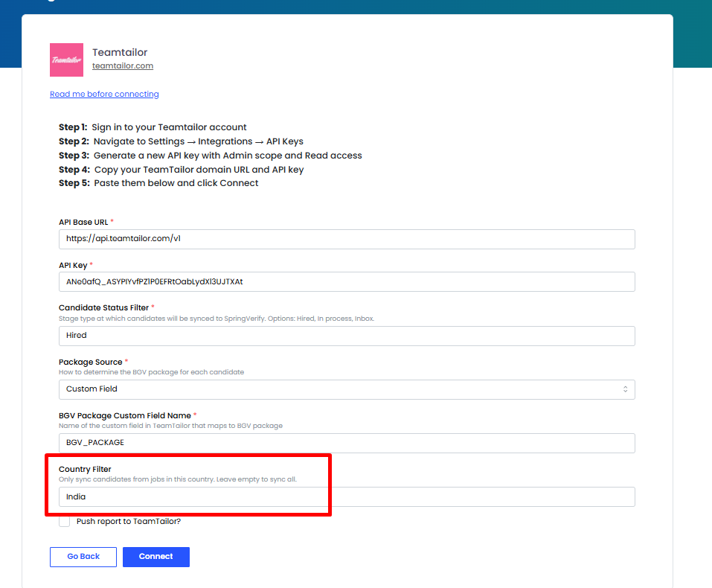Screen dimensions: 712x588
Task: Click the Teamtailor heading text
Action: point(120,52)
